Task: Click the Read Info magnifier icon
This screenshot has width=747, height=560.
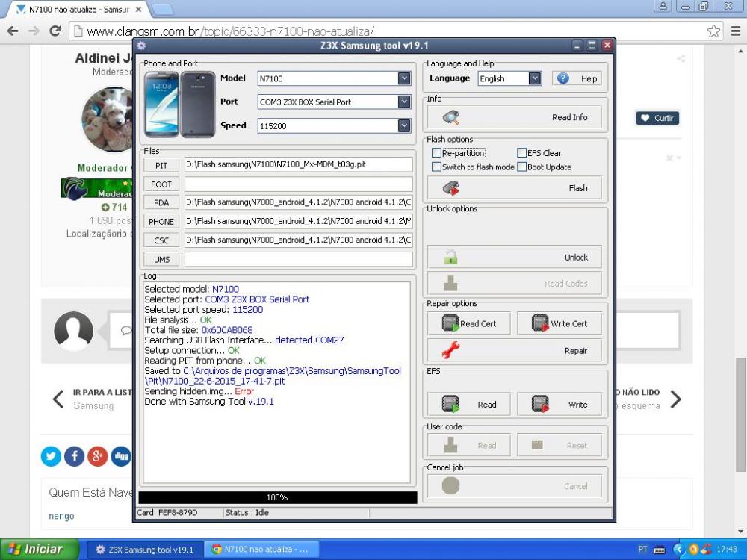Action: [x=450, y=117]
